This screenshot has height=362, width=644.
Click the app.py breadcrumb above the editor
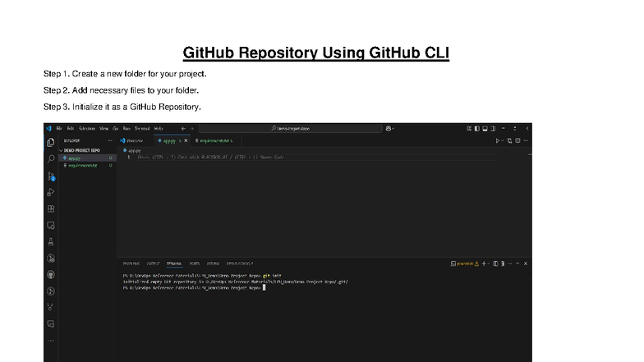click(x=132, y=151)
